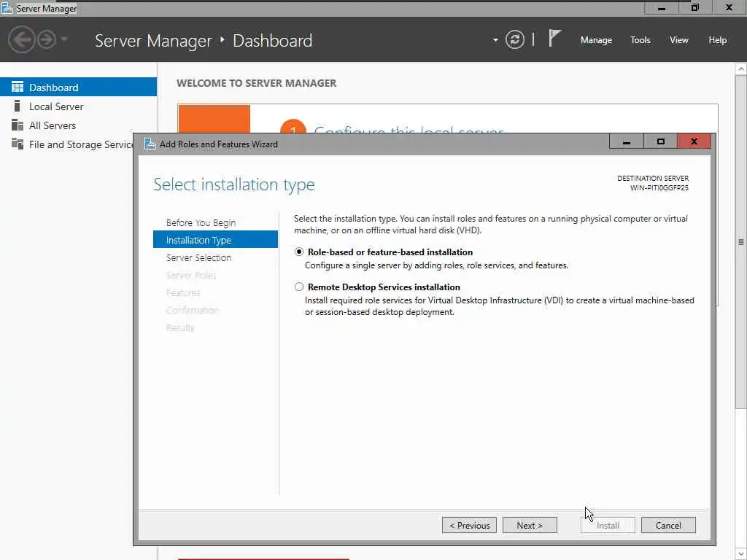Select Local Server in the left navigation
The height and width of the screenshot is (560, 747).
(x=78, y=106)
